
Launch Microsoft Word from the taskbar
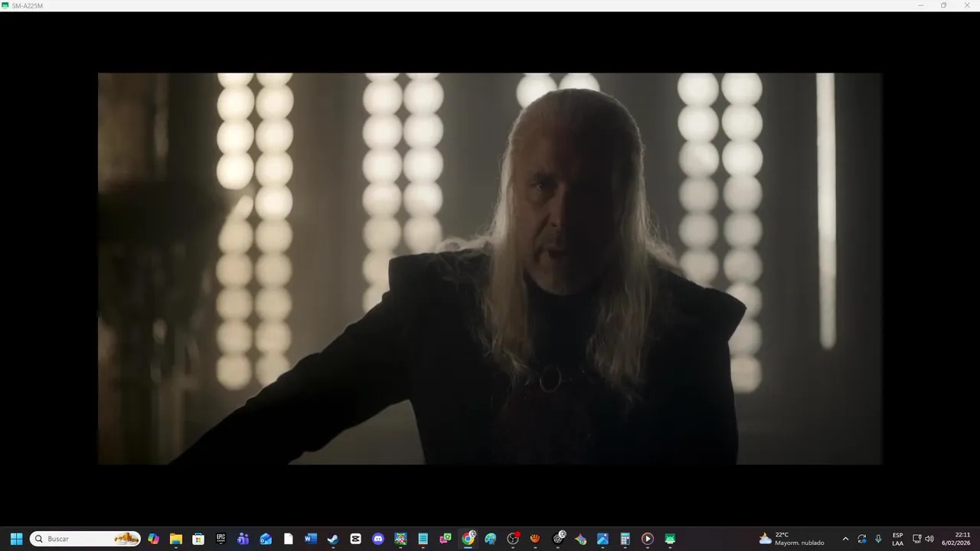(310, 539)
